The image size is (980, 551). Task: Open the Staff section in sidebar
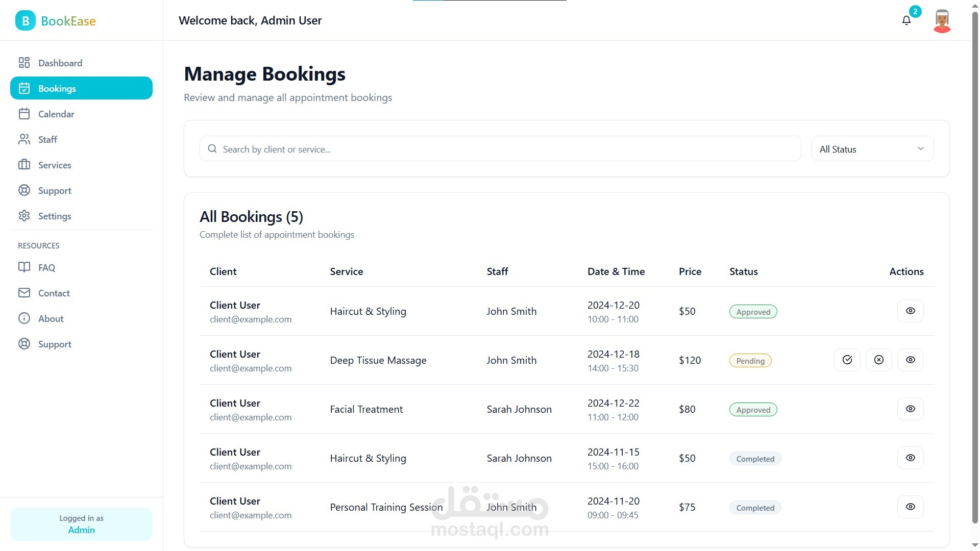[47, 139]
